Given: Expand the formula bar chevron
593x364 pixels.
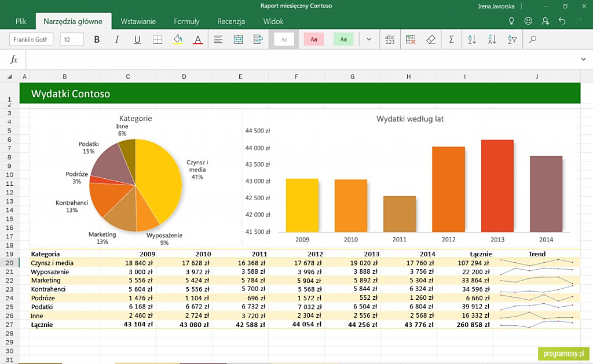Looking at the screenshot, I should pyautogui.click(x=584, y=60).
